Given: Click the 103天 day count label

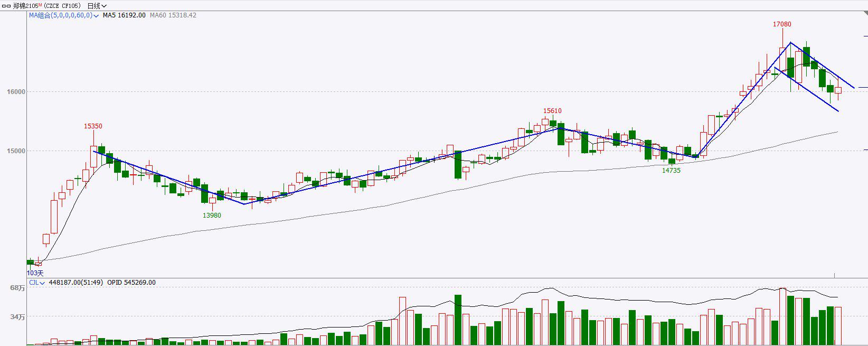Looking at the screenshot, I should (35, 273).
